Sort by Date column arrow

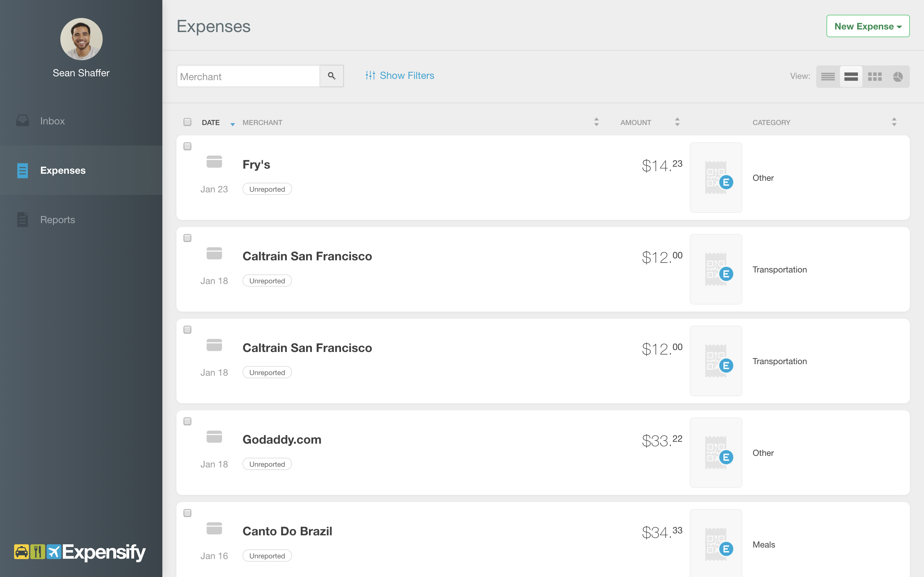pos(232,124)
